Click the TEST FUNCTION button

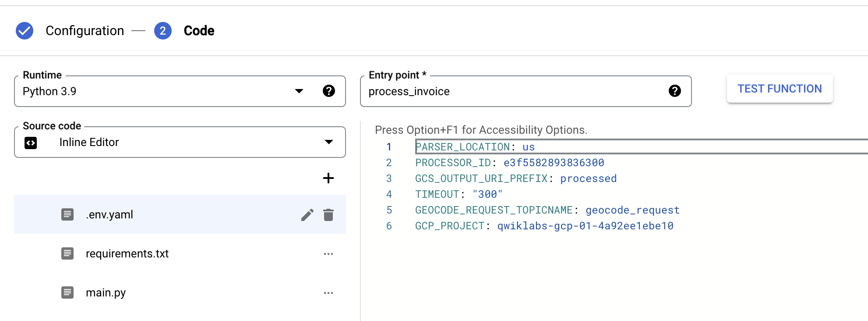coord(780,89)
